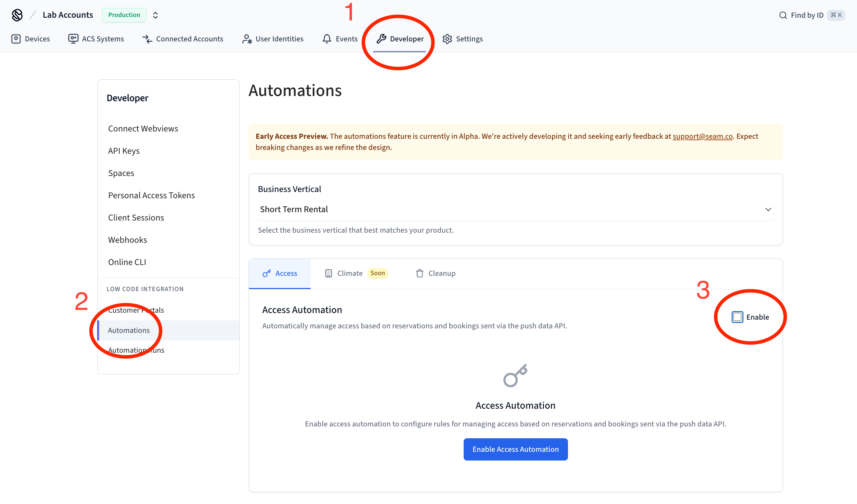Image resolution: width=857 pixels, height=504 pixels.
Task: Click the User Identities person icon
Action: pos(247,39)
